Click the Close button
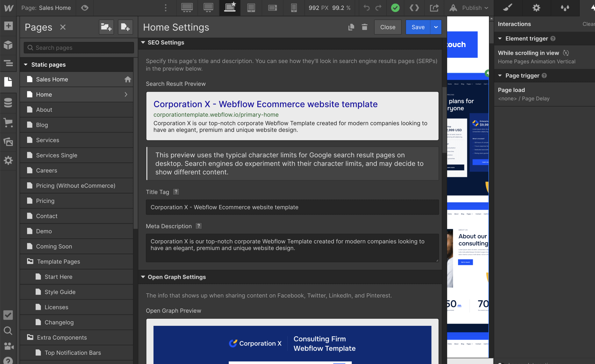The width and height of the screenshot is (595, 364). tap(388, 27)
